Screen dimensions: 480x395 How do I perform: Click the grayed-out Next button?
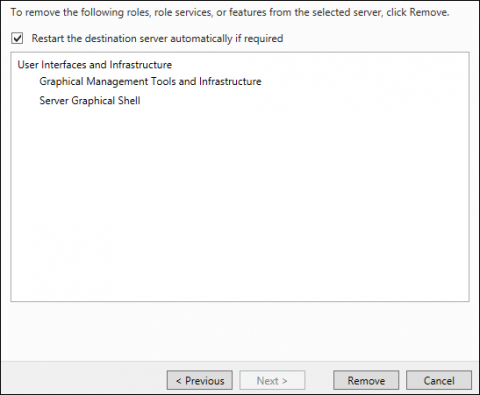[272, 380]
